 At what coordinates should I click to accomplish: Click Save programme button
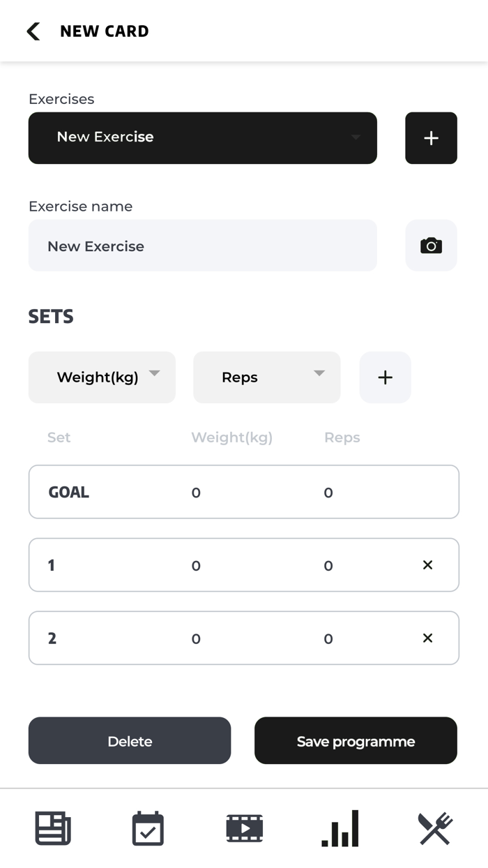pyautogui.click(x=356, y=741)
